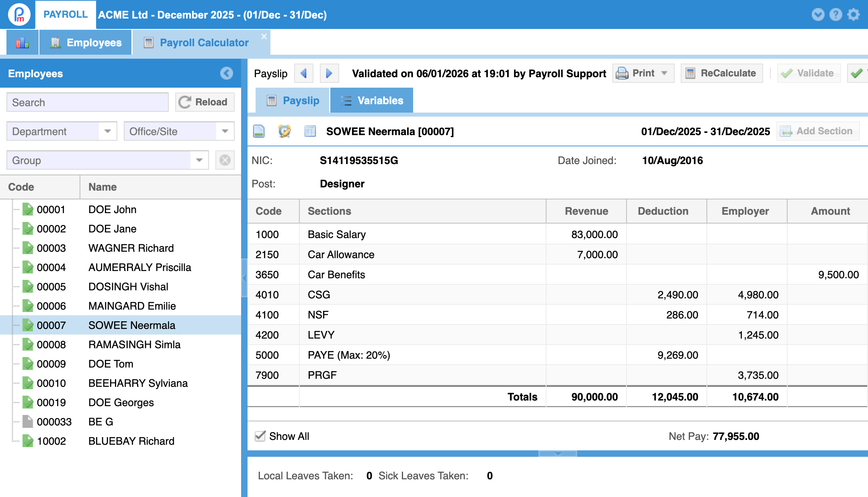Click the Add Section button

point(818,131)
